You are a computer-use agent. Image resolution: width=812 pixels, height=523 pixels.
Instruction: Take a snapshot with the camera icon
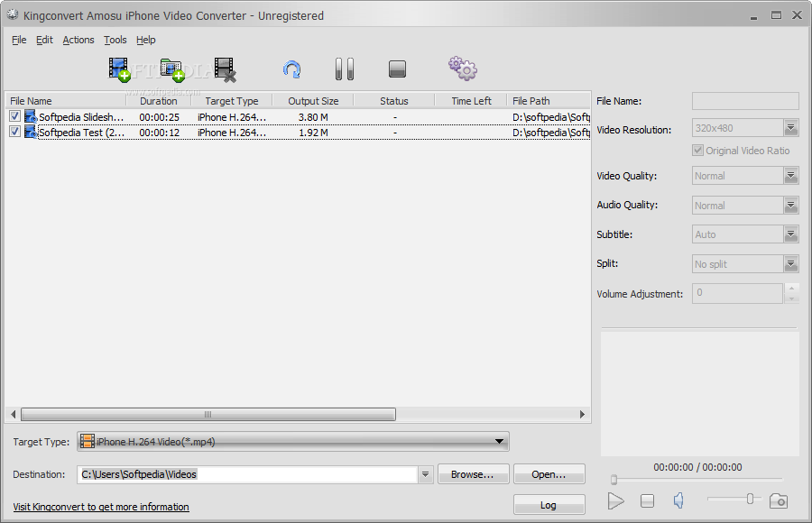click(779, 500)
